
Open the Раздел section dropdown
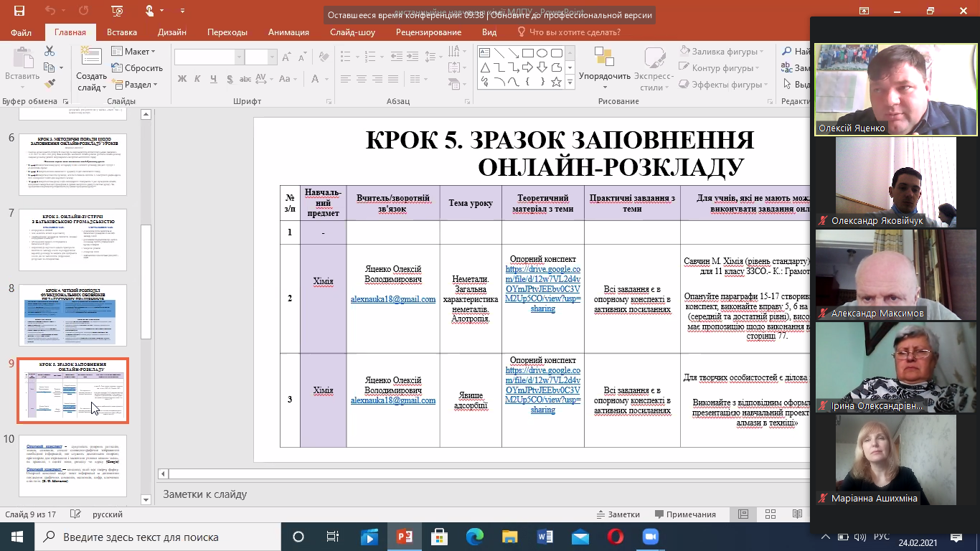click(x=133, y=84)
